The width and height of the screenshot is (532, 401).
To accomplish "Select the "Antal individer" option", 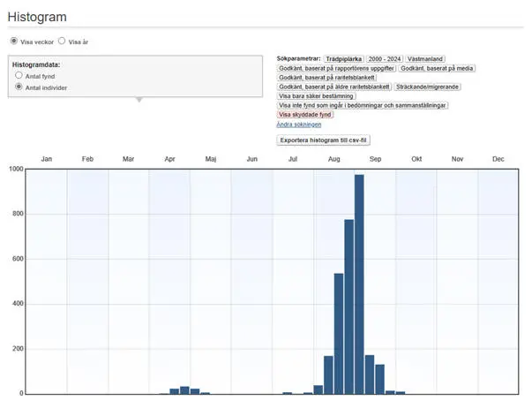I will [x=19, y=87].
